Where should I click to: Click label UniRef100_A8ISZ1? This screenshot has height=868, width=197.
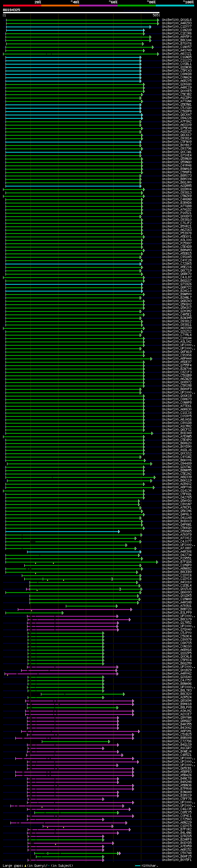coord(177,54)
